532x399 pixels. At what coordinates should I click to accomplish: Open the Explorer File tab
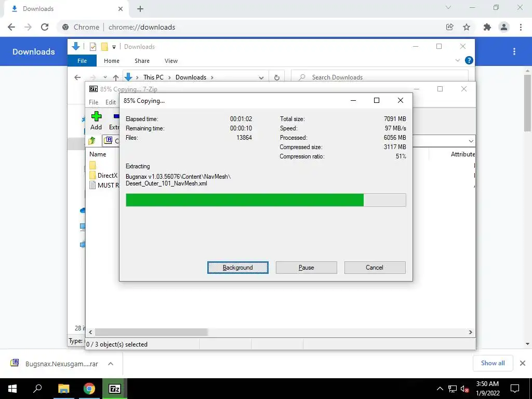82,61
